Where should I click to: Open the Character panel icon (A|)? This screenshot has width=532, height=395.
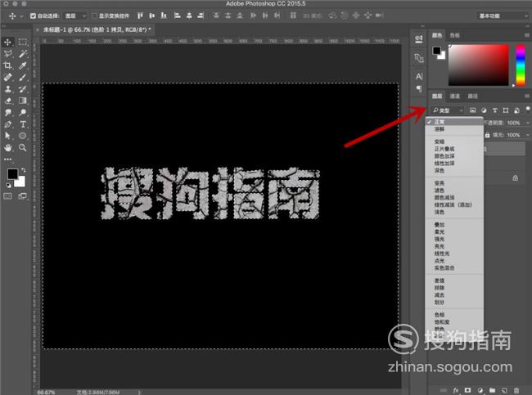419,76
